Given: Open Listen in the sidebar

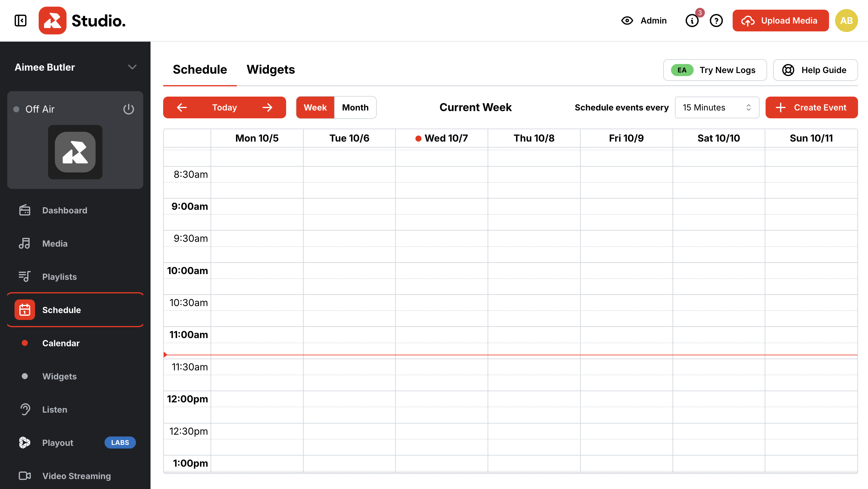Looking at the screenshot, I should tap(75, 409).
